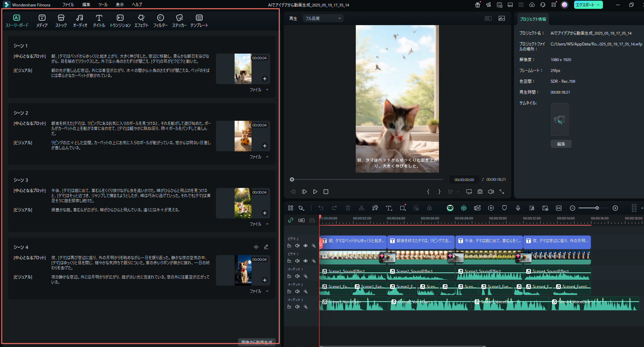Switch to the オーディオ tab

[80, 21]
